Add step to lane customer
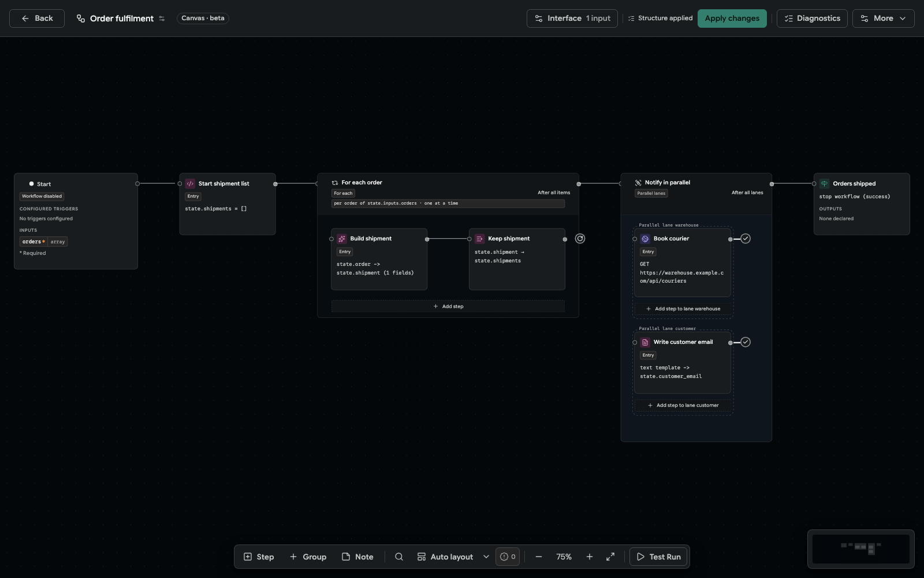 (x=683, y=405)
